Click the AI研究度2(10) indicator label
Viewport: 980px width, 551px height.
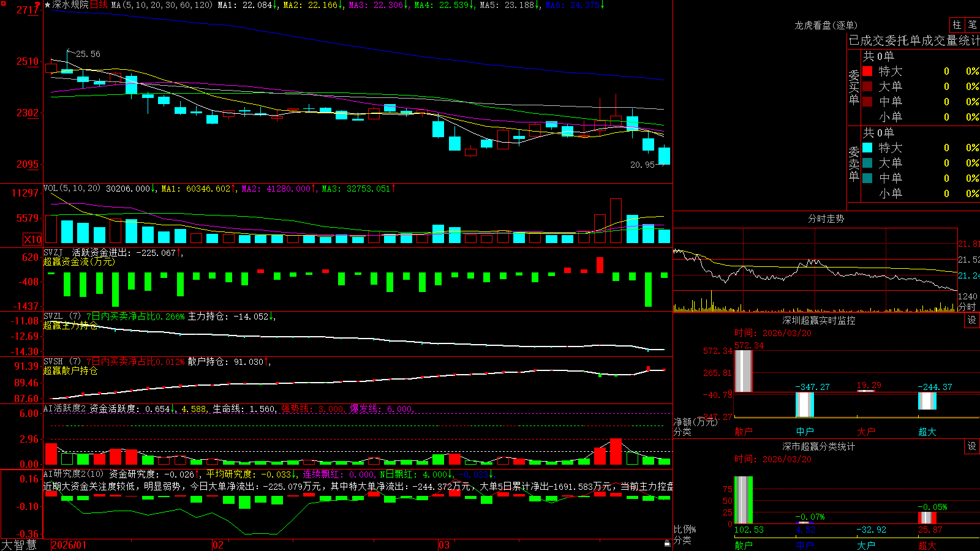pyautogui.click(x=73, y=474)
